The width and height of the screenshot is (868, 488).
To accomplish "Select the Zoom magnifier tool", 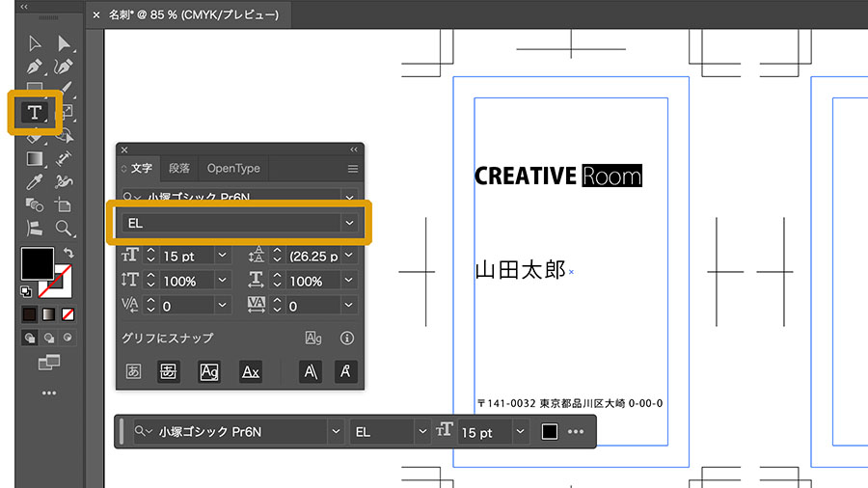I will pos(64,228).
